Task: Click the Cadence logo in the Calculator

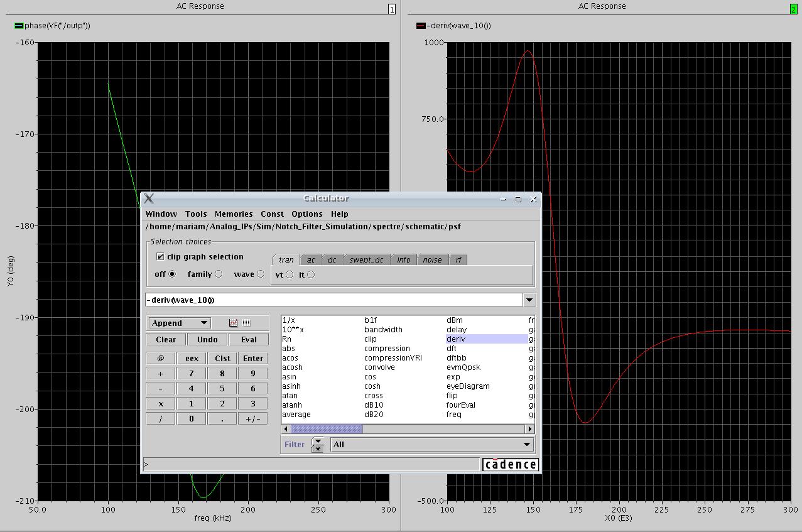Action: click(x=511, y=465)
